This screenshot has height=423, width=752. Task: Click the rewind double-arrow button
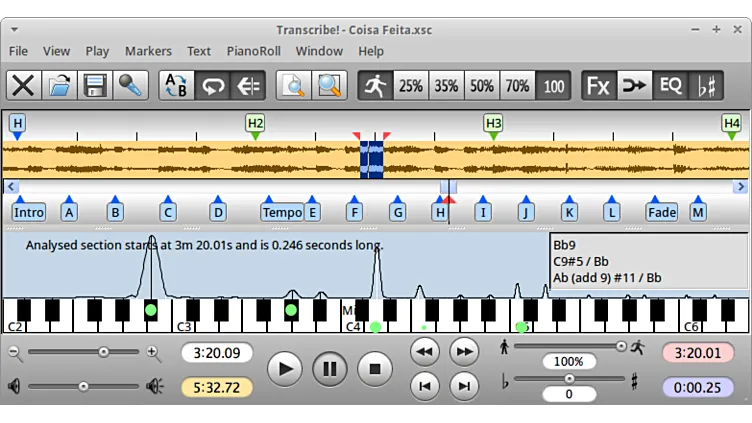(x=424, y=352)
